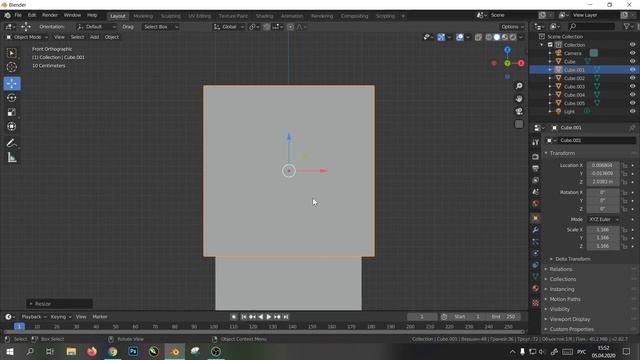Click the green Y axis on navigation gizmo
The image size is (640, 360).
[507, 63]
